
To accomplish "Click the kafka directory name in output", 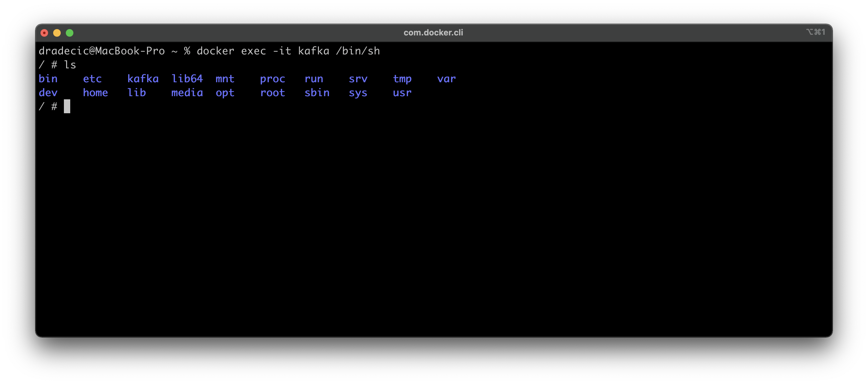I will click(143, 79).
